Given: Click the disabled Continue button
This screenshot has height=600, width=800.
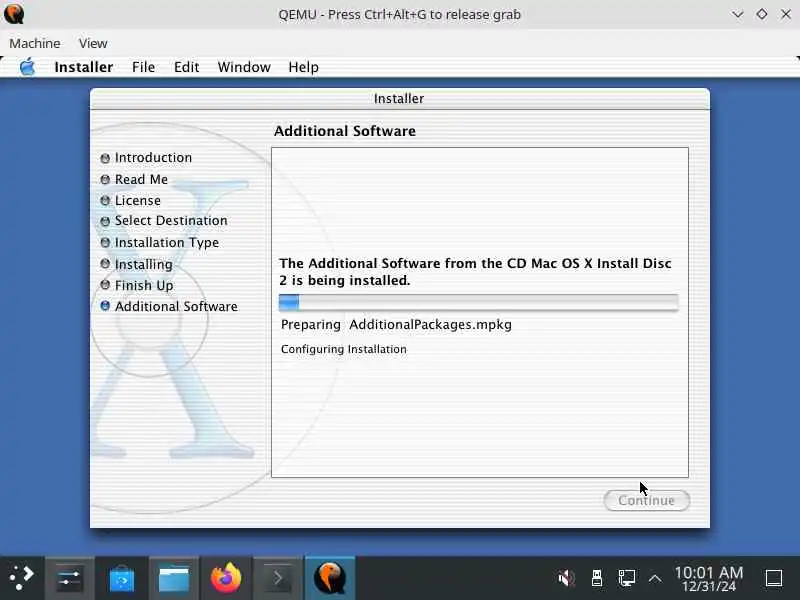Looking at the screenshot, I should (646, 501).
